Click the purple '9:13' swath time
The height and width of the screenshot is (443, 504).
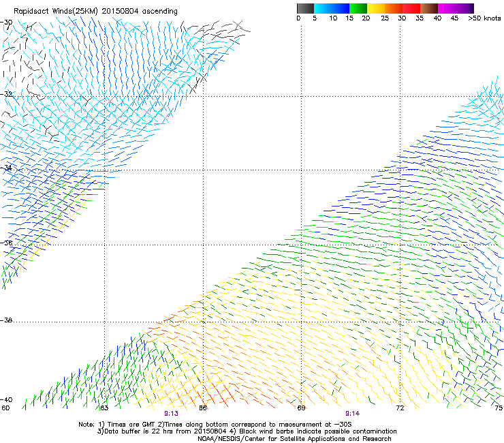tap(171, 414)
